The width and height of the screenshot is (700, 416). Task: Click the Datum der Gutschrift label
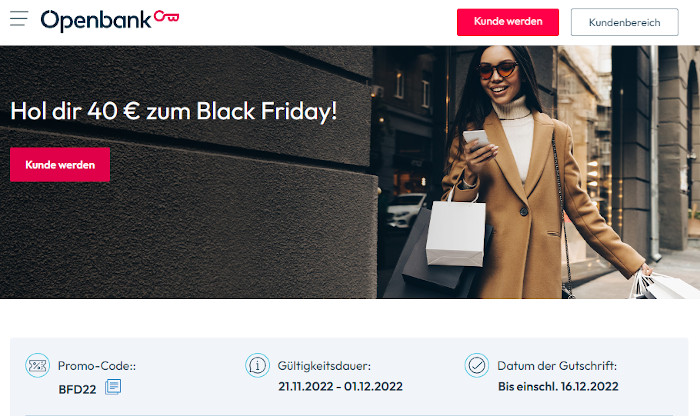pyautogui.click(x=557, y=366)
